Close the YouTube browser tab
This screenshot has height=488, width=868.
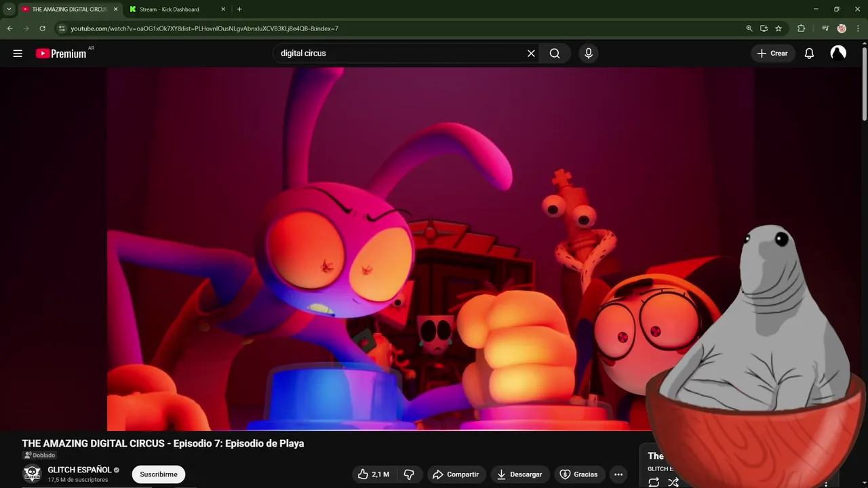coord(115,9)
